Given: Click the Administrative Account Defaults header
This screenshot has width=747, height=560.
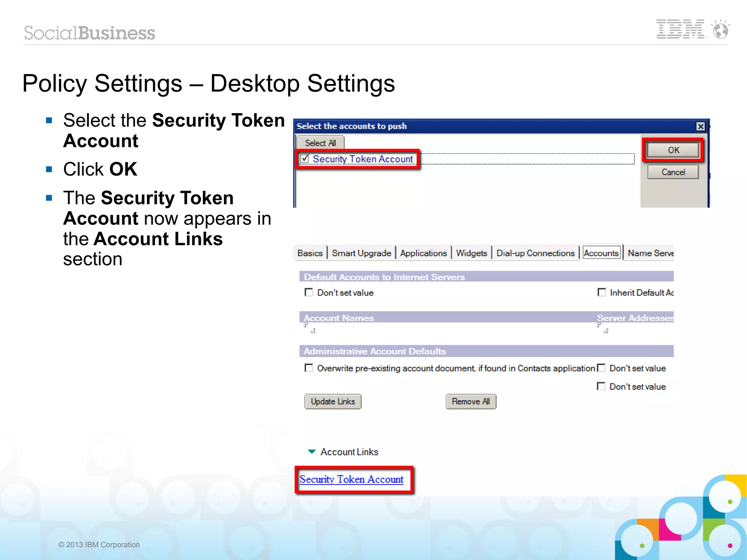Looking at the screenshot, I should click(486, 351).
